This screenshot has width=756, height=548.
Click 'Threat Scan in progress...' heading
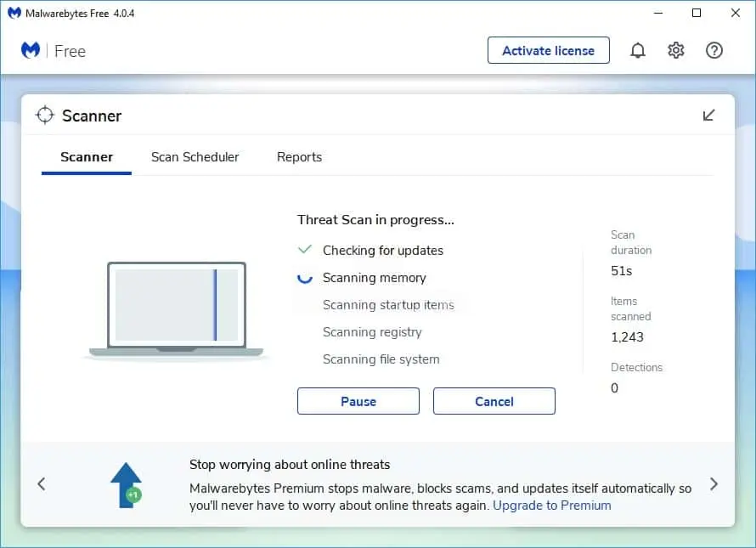point(375,220)
